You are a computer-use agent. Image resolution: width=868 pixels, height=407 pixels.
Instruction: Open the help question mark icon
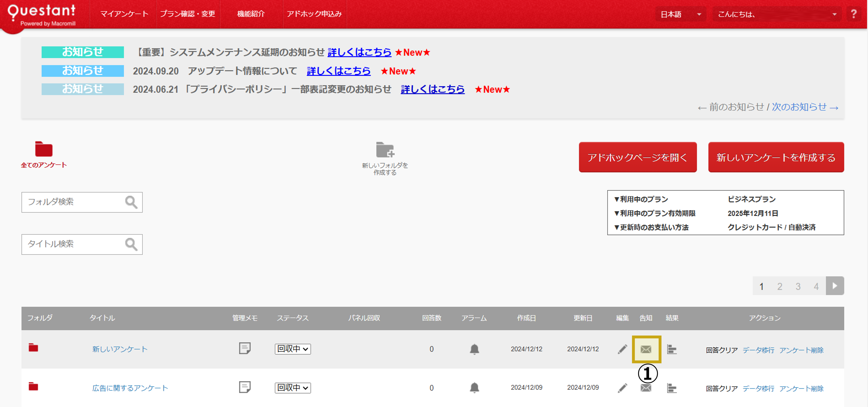[854, 14]
